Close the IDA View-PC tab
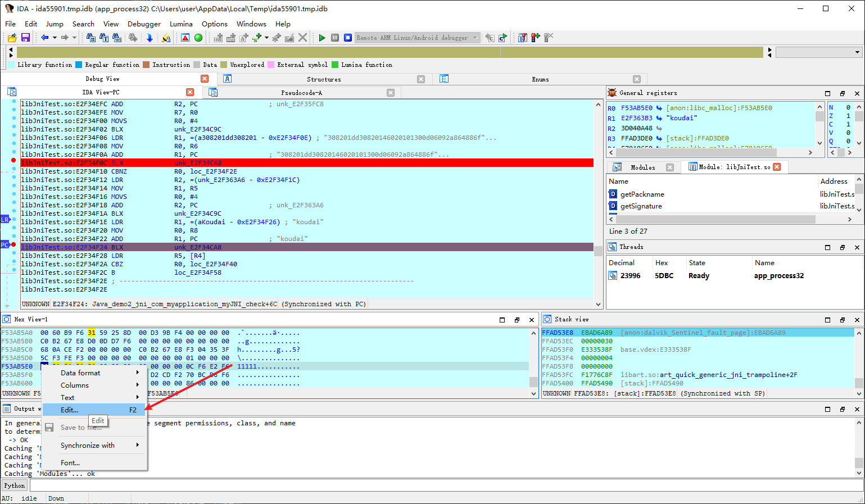 pos(190,92)
